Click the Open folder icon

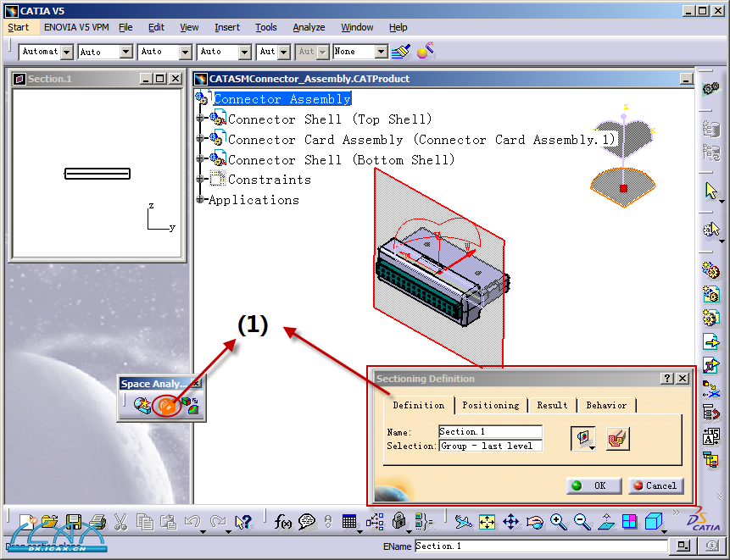(49, 522)
